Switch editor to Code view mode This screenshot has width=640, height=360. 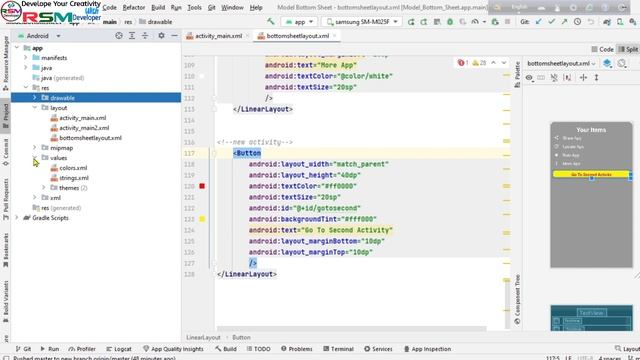[x=602, y=49]
